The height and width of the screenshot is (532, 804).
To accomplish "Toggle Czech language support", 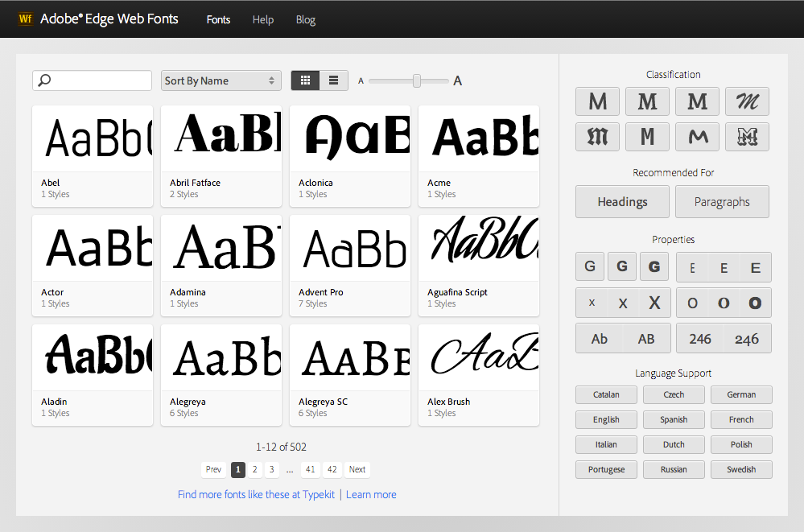I will [x=674, y=394].
